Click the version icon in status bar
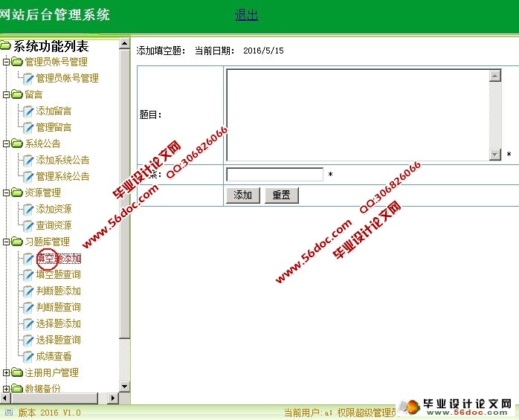The height and width of the screenshot is (420, 519). click(x=9, y=412)
